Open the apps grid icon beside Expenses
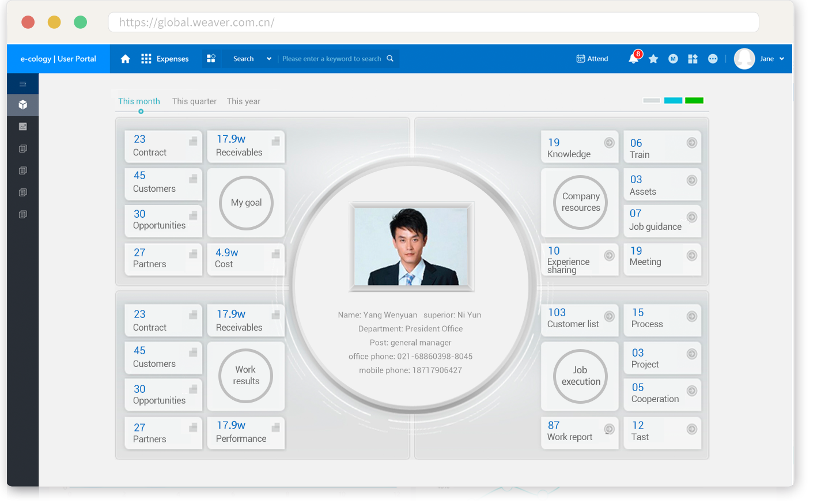The height and width of the screenshot is (504, 821). click(146, 59)
